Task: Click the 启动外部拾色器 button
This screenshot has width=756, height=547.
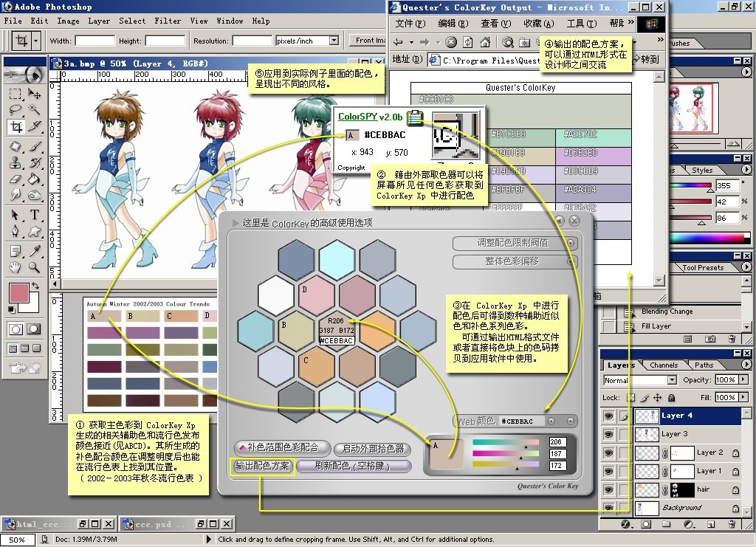Action: pyautogui.click(x=373, y=449)
